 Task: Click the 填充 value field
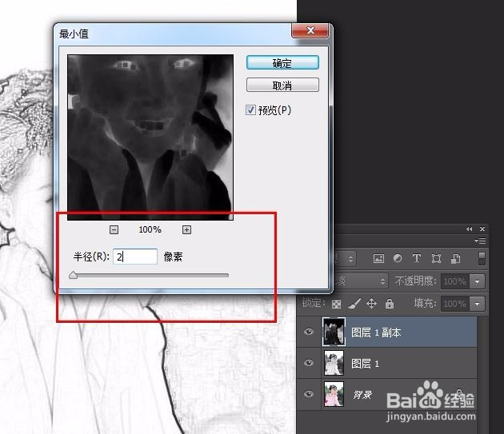click(455, 304)
